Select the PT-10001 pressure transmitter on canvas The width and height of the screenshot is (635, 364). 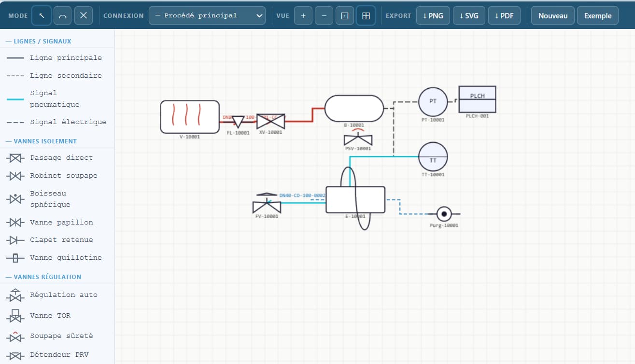tap(433, 102)
